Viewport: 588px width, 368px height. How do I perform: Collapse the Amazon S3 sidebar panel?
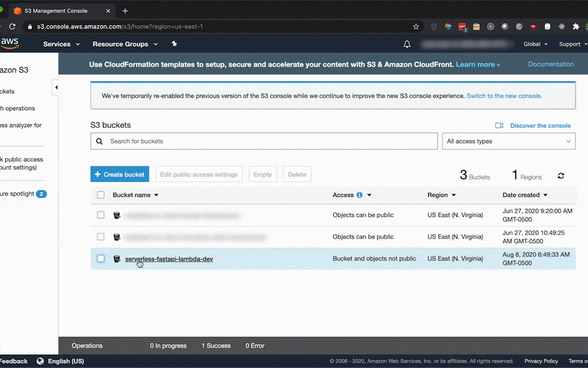tap(56, 87)
